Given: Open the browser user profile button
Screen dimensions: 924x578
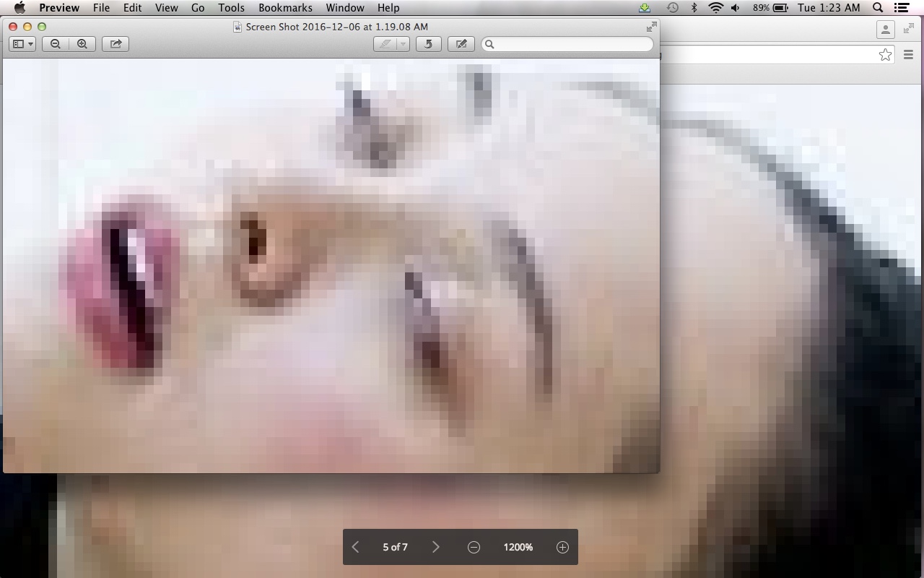Looking at the screenshot, I should [x=885, y=30].
